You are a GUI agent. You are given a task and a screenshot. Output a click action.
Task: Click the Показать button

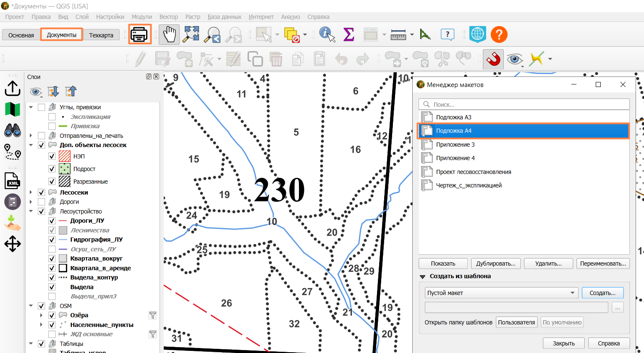[x=443, y=263]
